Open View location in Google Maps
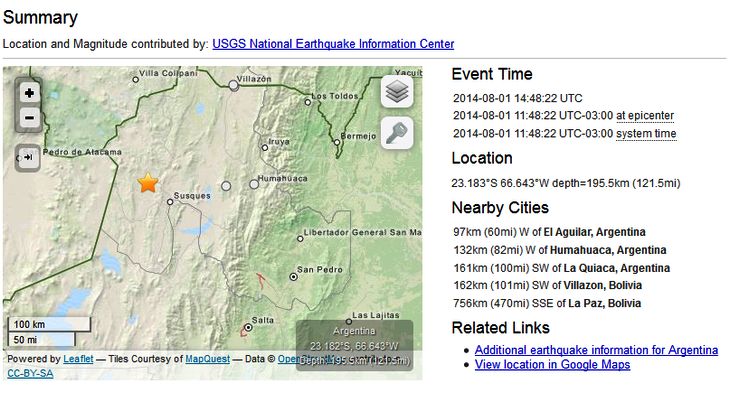Image resolution: width=730 pixels, height=393 pixels. pos(552,365)
